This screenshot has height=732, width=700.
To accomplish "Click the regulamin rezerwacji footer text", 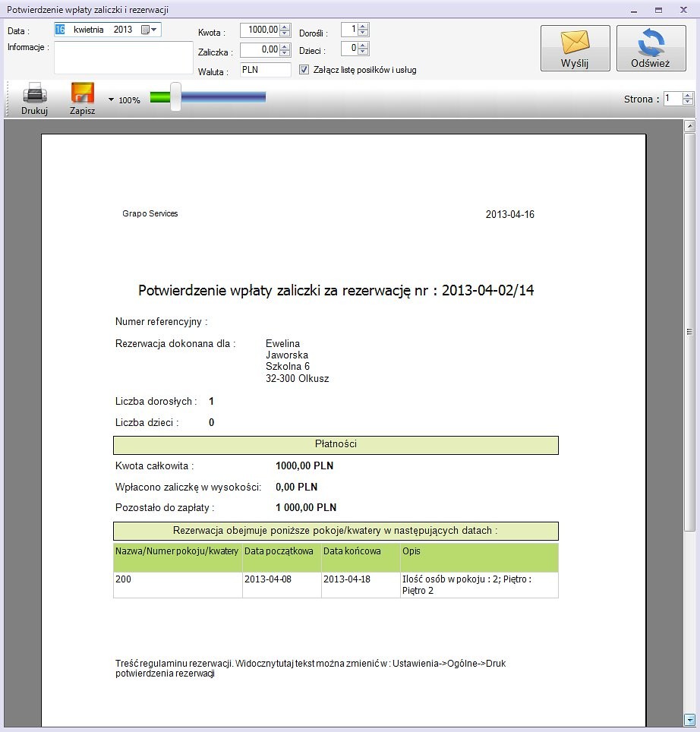I will pos(311,668).
